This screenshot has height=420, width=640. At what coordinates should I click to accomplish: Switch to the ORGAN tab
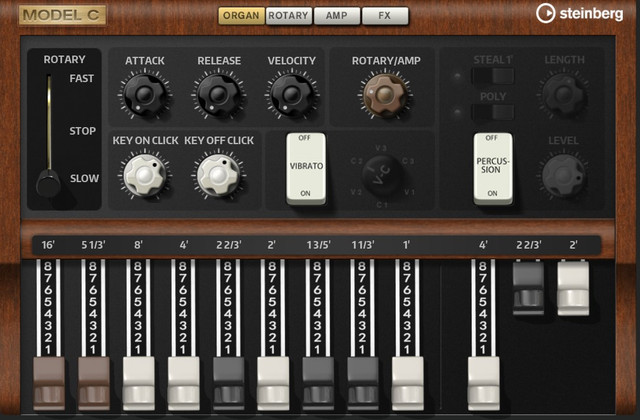pos(241,16)
